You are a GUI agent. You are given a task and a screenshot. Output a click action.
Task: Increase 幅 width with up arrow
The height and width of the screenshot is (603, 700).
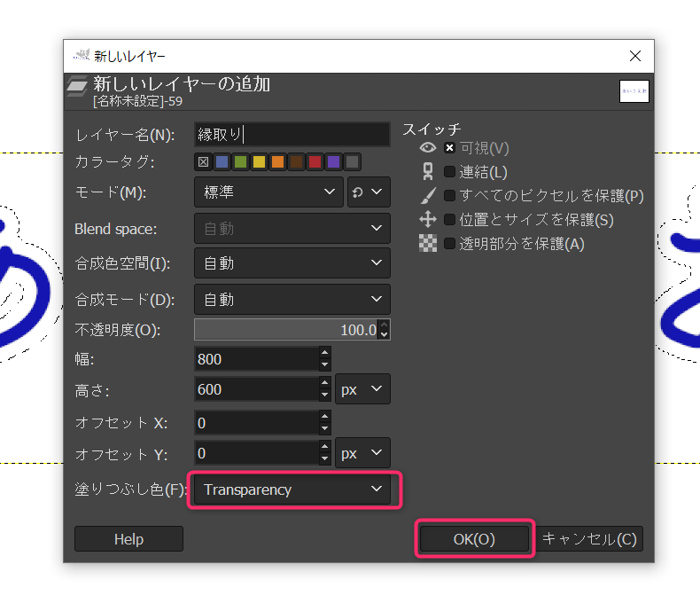tap(325, 353)
